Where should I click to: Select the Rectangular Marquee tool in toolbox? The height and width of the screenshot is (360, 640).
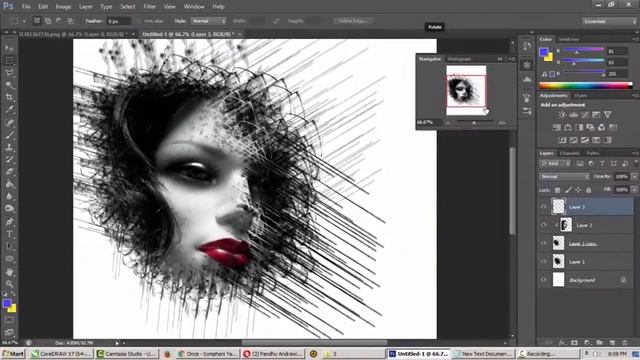tap(9, 60)
